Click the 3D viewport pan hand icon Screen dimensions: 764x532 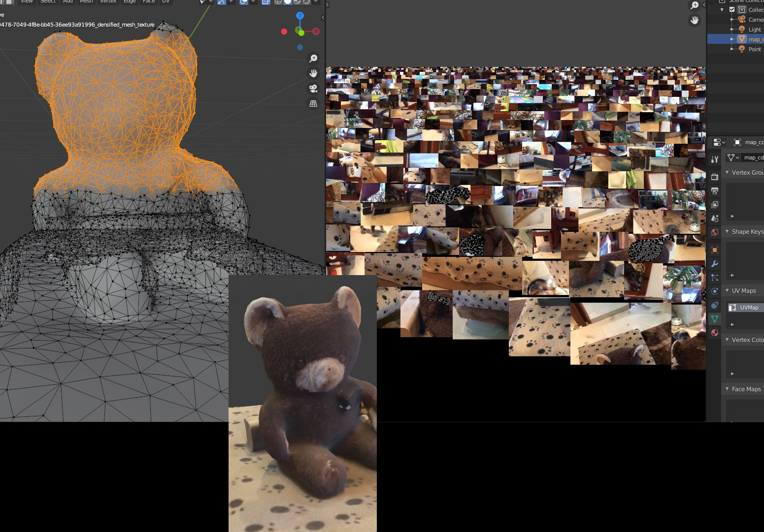tap(313, 73)
